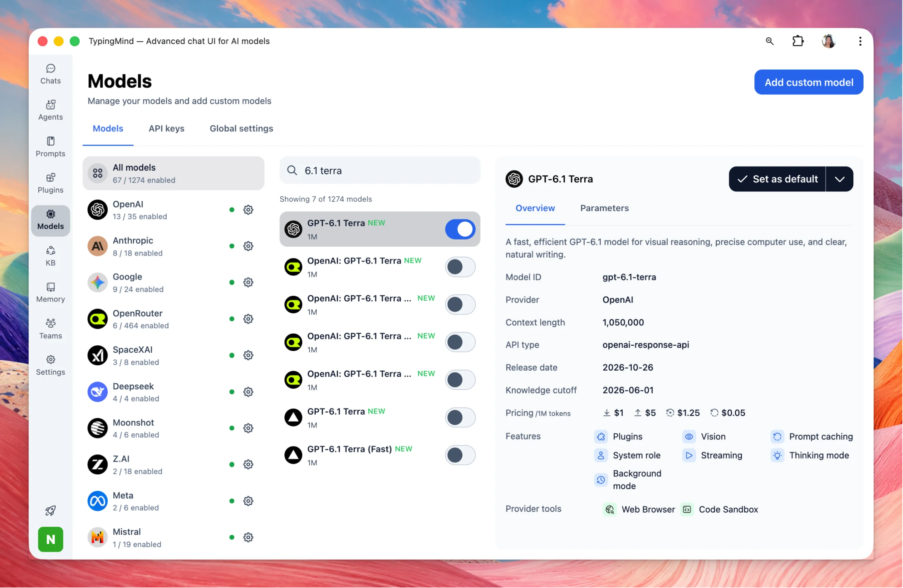Screen dimensions: 903x588
Task: Click the Web Browser provider tool
Action: point(639,509)
